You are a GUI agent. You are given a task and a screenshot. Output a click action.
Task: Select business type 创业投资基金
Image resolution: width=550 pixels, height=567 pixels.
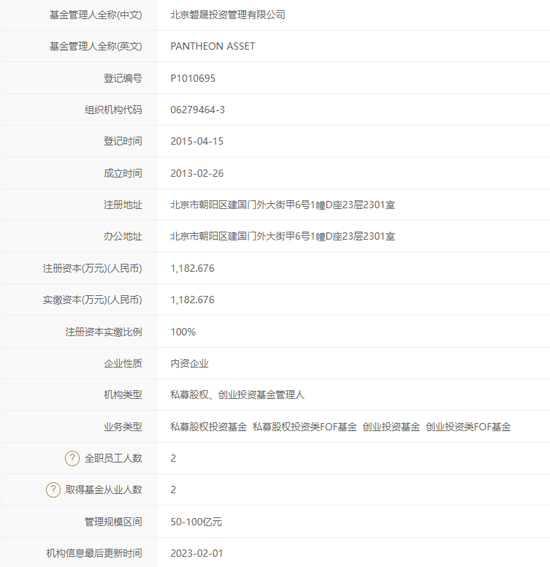391,427
